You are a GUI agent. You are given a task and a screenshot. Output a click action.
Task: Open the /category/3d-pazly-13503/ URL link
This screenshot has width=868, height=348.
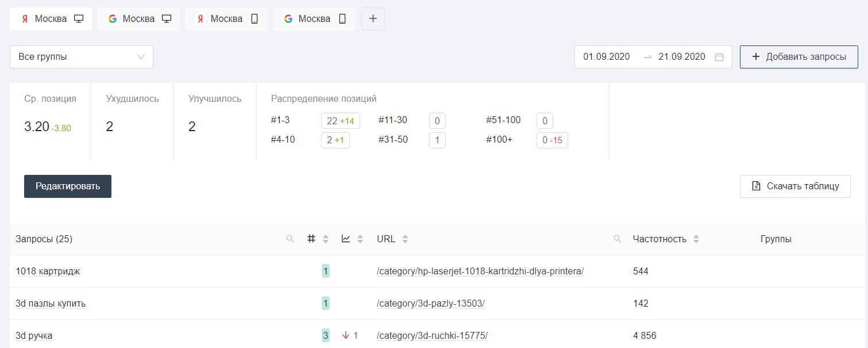point(431,304)
